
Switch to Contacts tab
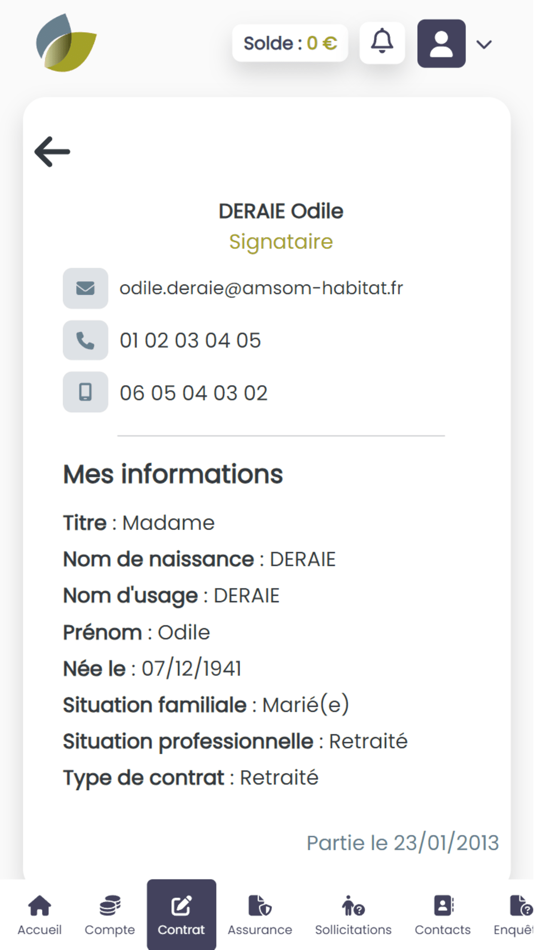point(442,915)
